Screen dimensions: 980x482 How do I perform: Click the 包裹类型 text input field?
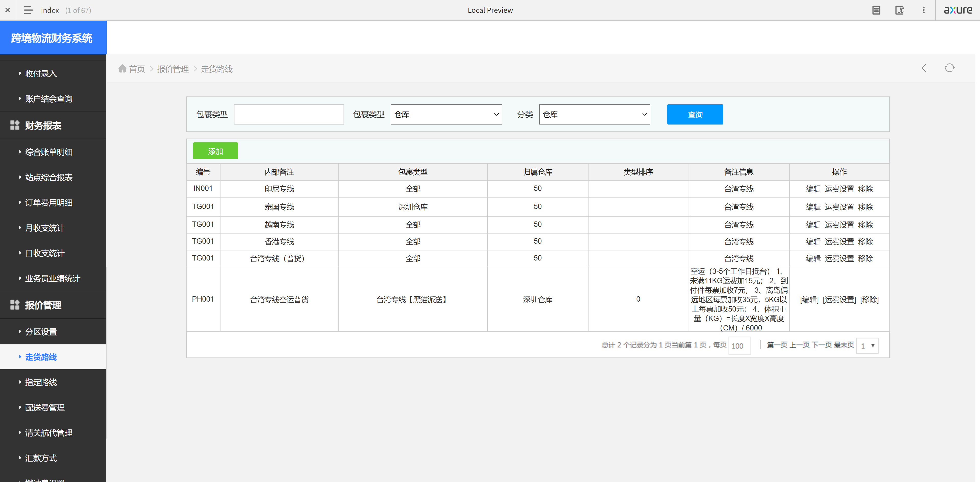point(289,114)
